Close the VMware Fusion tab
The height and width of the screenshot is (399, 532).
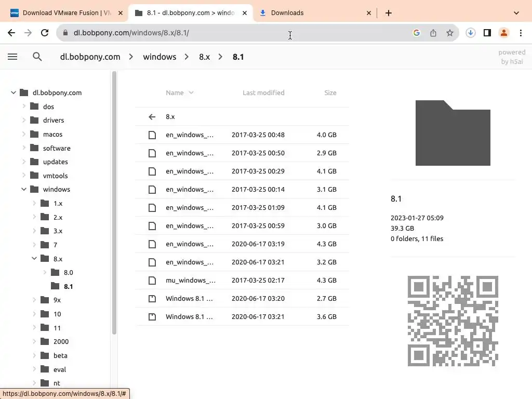(x=121, y=13)
